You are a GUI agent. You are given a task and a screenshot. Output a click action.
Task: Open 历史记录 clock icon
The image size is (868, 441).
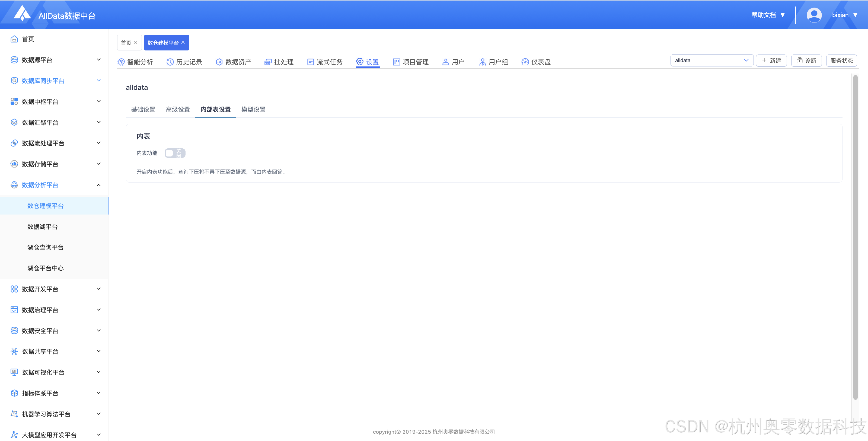[170, 62]
